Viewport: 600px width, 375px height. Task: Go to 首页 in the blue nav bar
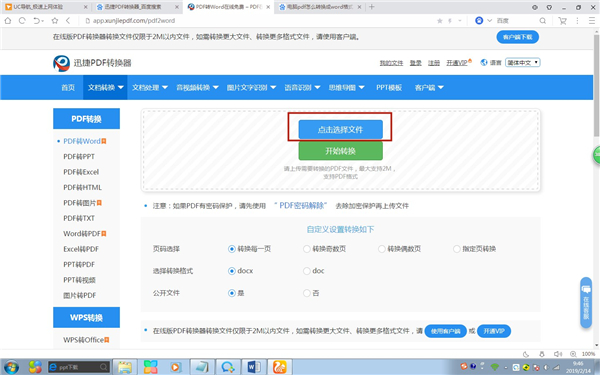pos(68,88)
